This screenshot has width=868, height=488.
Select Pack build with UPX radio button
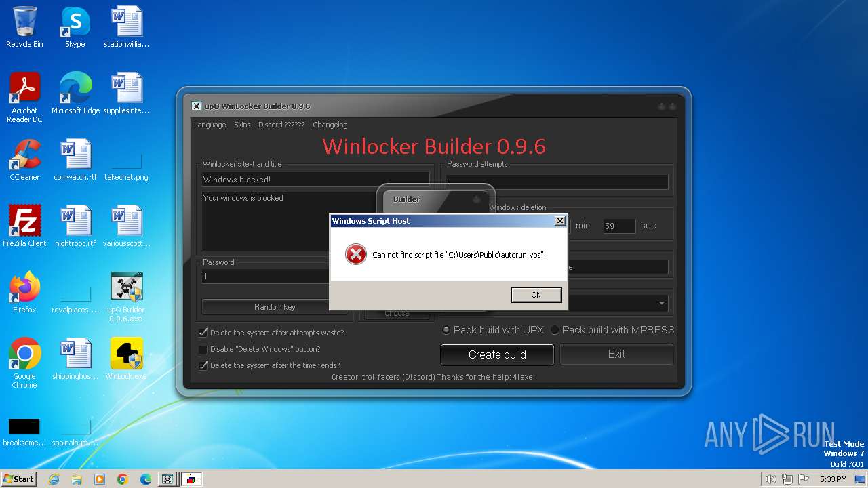446,330
